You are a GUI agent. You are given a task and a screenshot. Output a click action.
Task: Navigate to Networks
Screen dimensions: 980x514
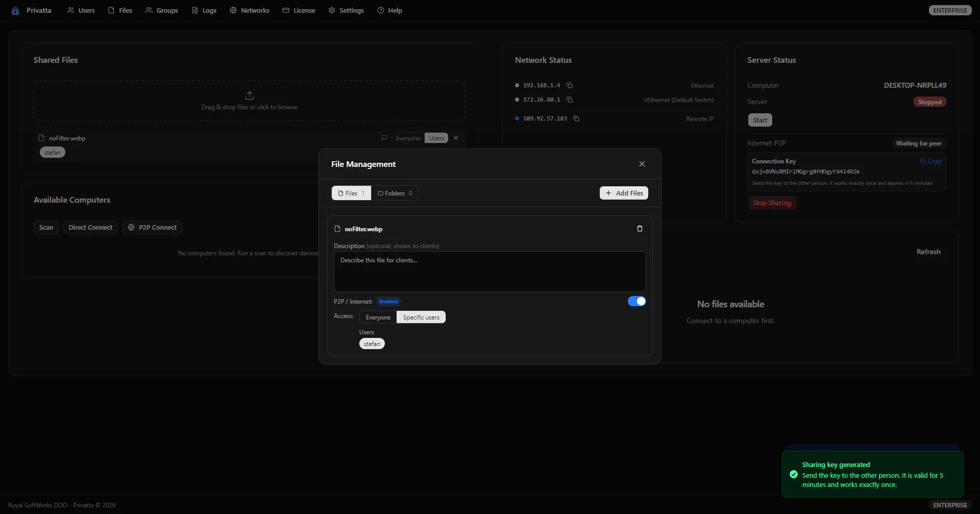[250, 10]
